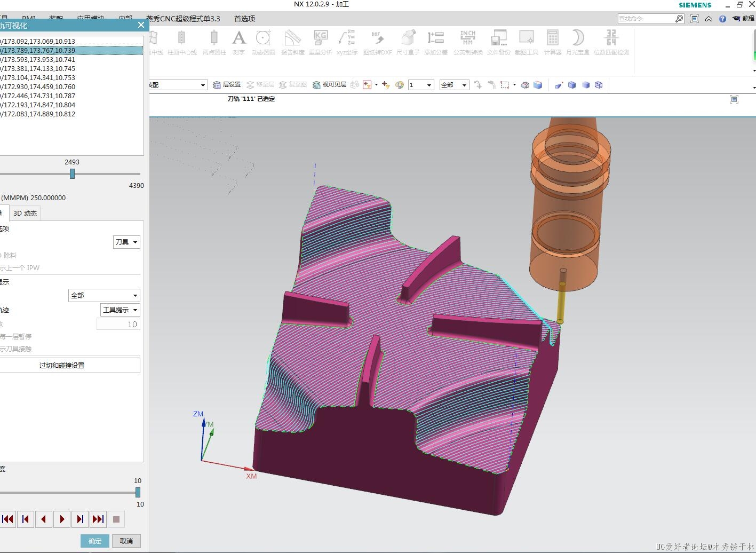Close the tool path visualization dialog
Viewport: 756px width, 553px height.
click(x=141, y=25)
